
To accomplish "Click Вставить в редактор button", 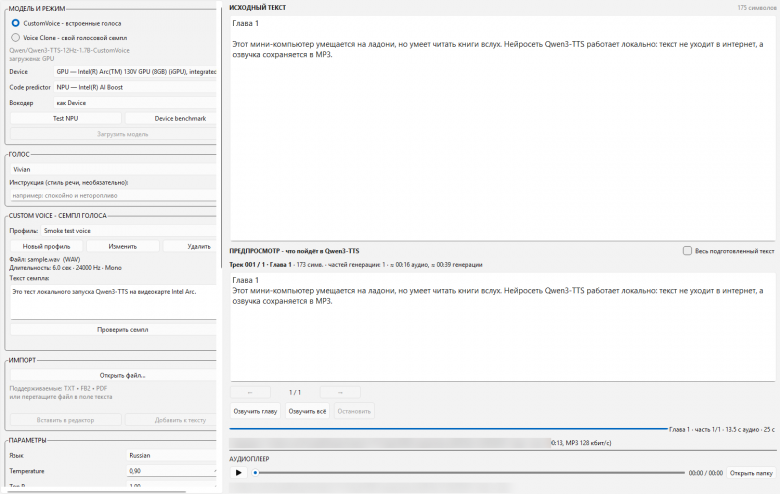I will coord(66,420).
